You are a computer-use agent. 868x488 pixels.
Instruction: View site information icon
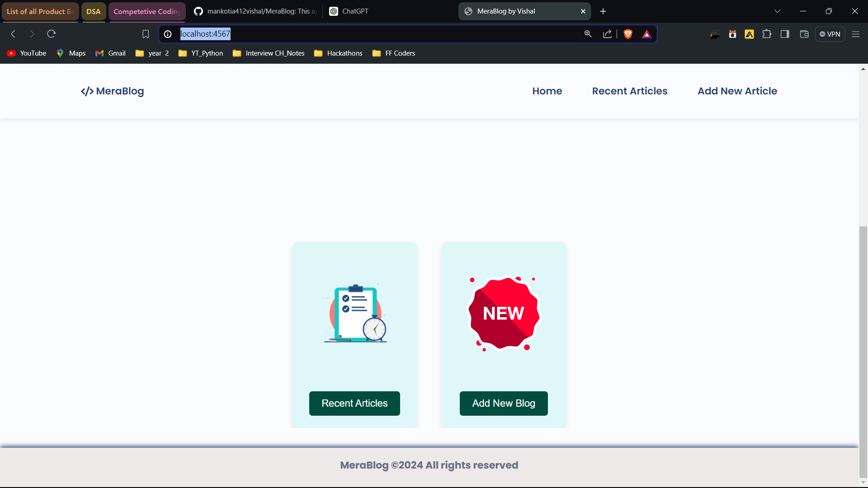pos(168,34)
